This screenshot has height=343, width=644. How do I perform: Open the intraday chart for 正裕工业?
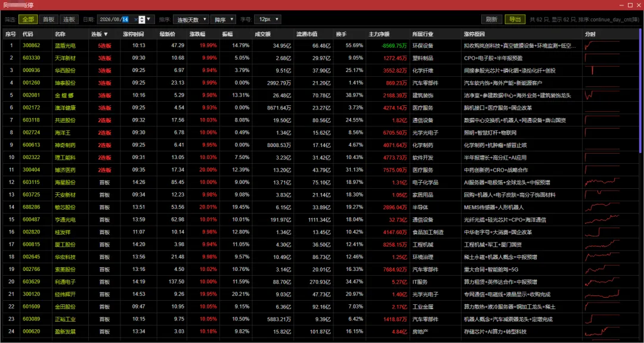pos(602,319)
